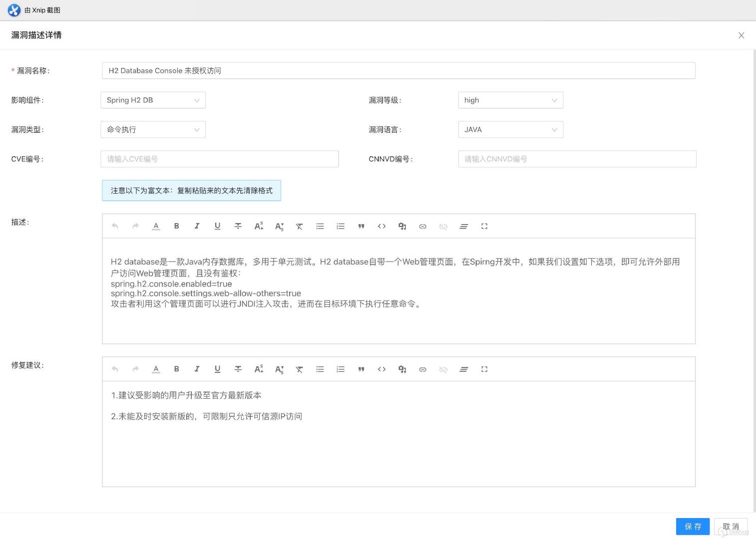The image size is (756, 539).
Task: Click the 取消 button
Action: tap(731, 526)
